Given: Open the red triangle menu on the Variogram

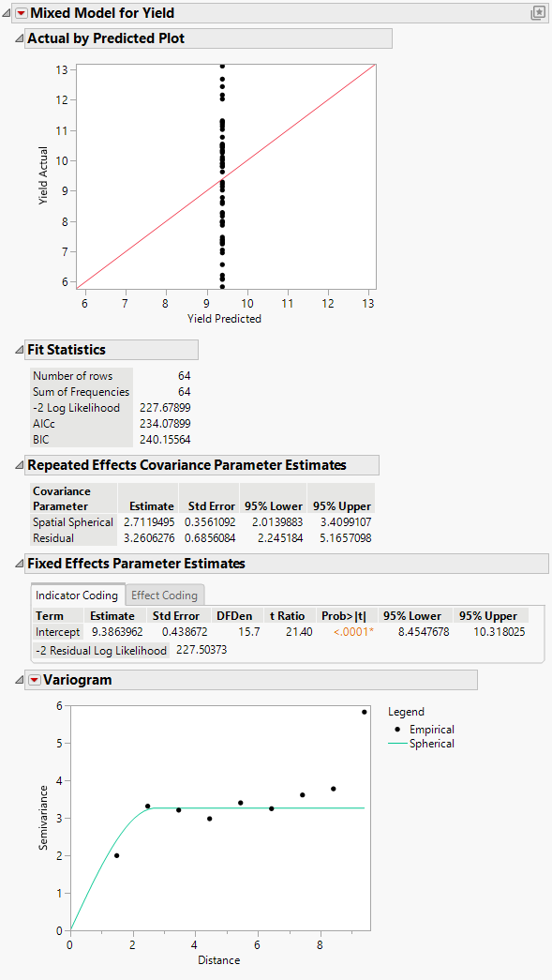Looking at the screenshot, I should 36,679.
